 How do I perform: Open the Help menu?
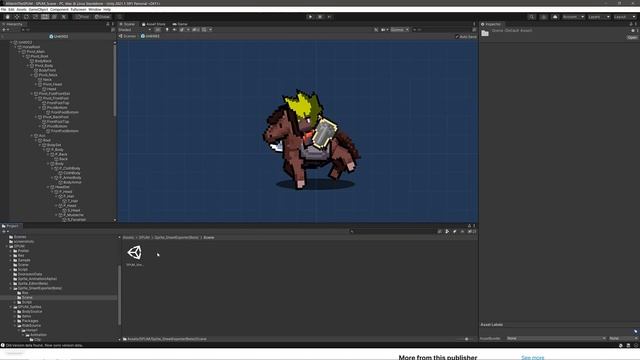point(107,9)
